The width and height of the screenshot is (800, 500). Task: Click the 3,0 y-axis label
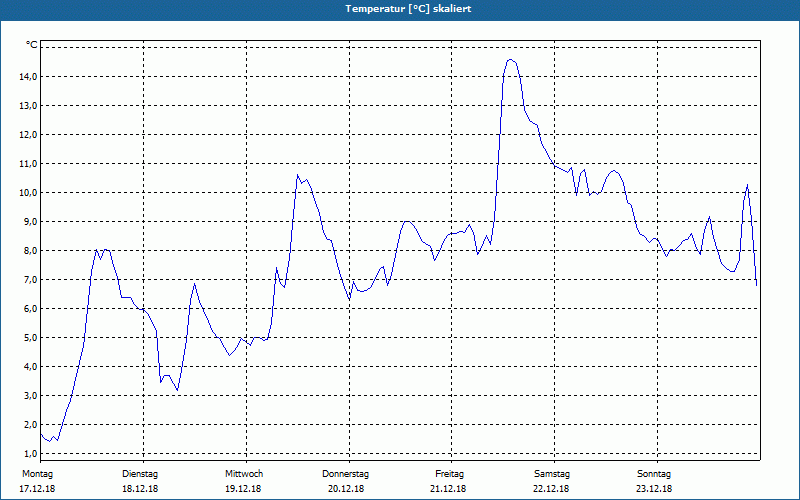tap(30, 396)
